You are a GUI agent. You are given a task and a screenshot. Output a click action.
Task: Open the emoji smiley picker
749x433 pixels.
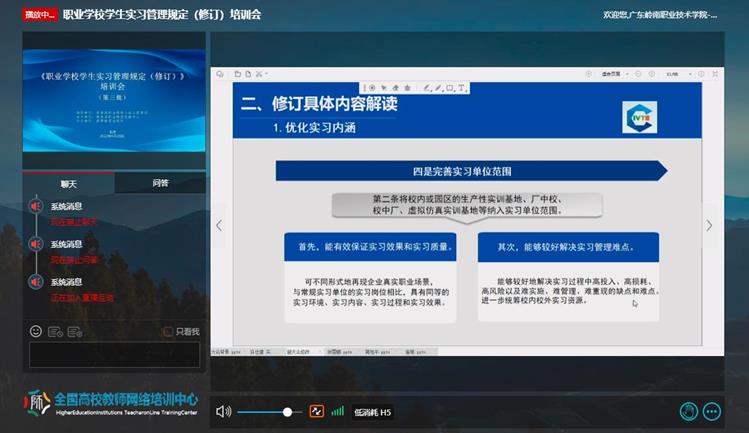pyautogui.click(x=36, y=331)
